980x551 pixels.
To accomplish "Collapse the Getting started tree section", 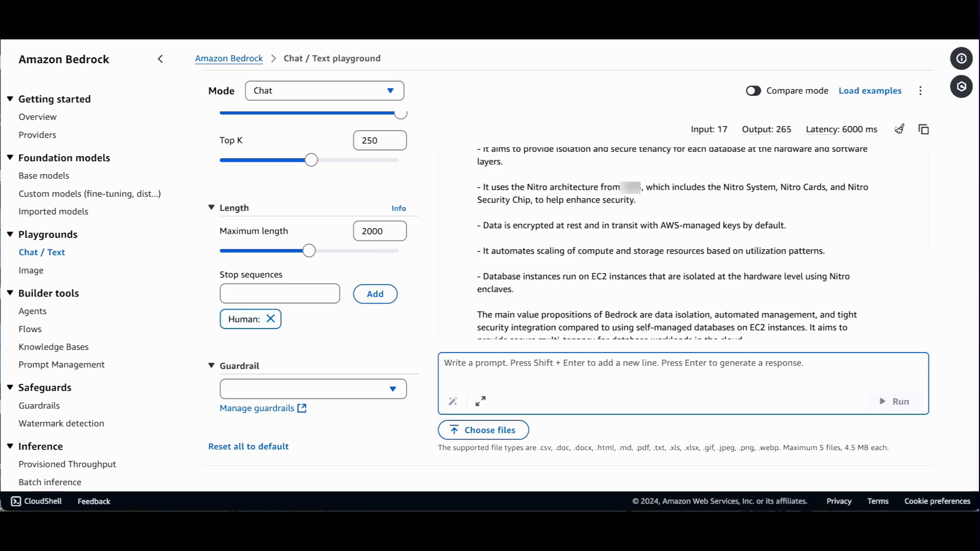I will 10,99.
